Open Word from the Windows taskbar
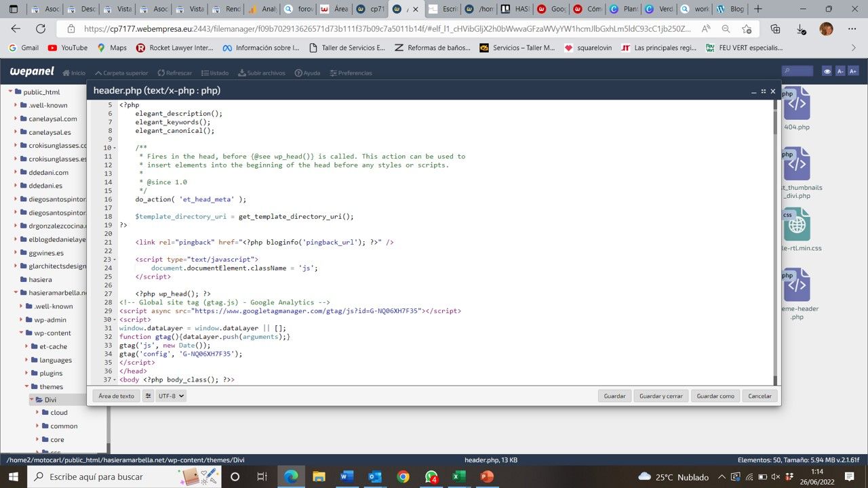The height and width of the screenshot is (488, 868). point(347,476)
